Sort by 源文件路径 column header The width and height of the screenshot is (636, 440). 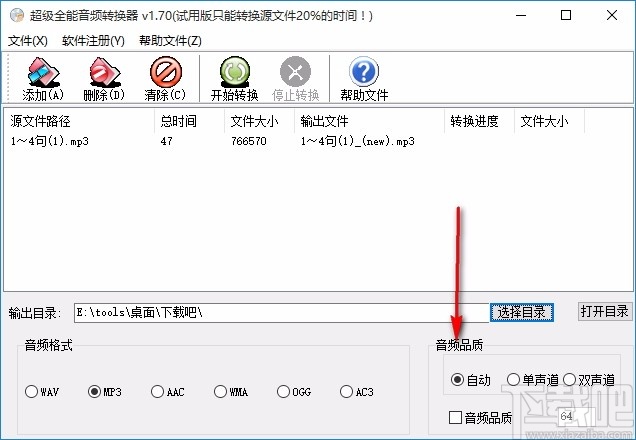click(x=80, y=121)
